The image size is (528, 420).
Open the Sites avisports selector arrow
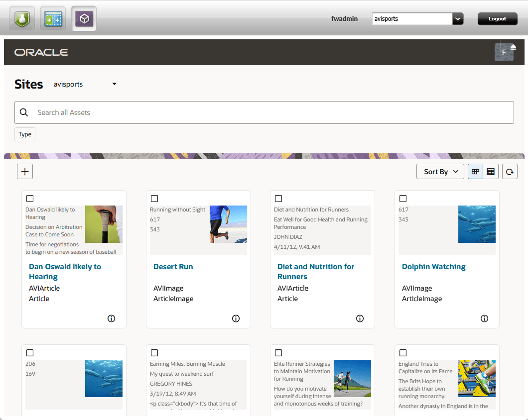[x=114, y=84]
